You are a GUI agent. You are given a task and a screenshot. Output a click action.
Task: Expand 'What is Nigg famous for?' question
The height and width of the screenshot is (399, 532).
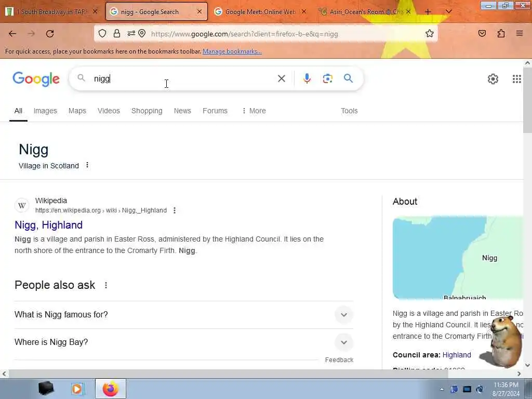coord(183,314)
